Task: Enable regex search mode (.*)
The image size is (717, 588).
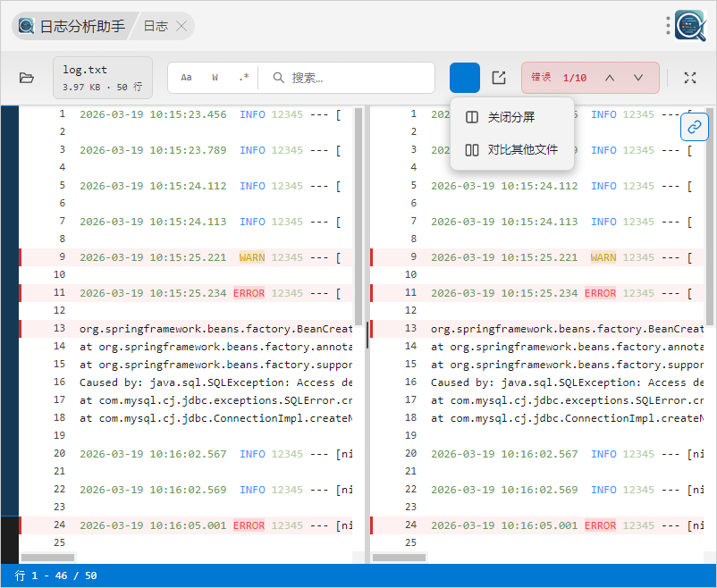Action: 243,78
